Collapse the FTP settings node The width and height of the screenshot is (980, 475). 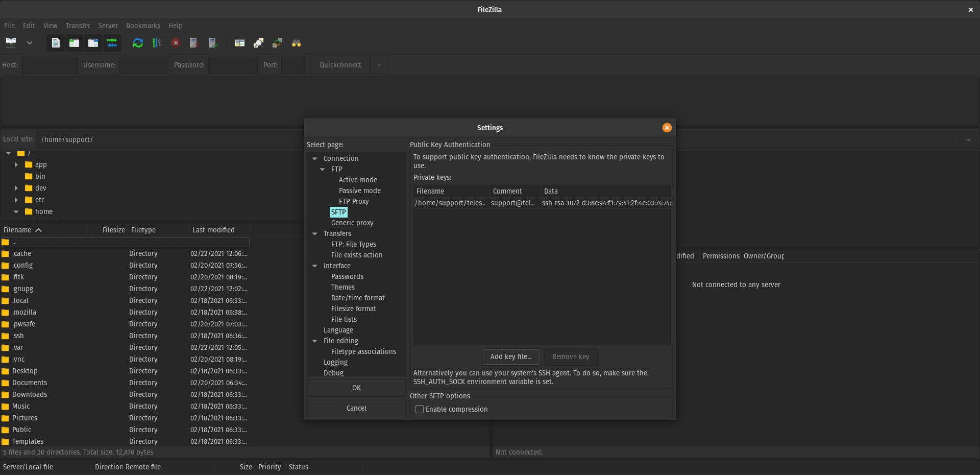click(323, 169)
